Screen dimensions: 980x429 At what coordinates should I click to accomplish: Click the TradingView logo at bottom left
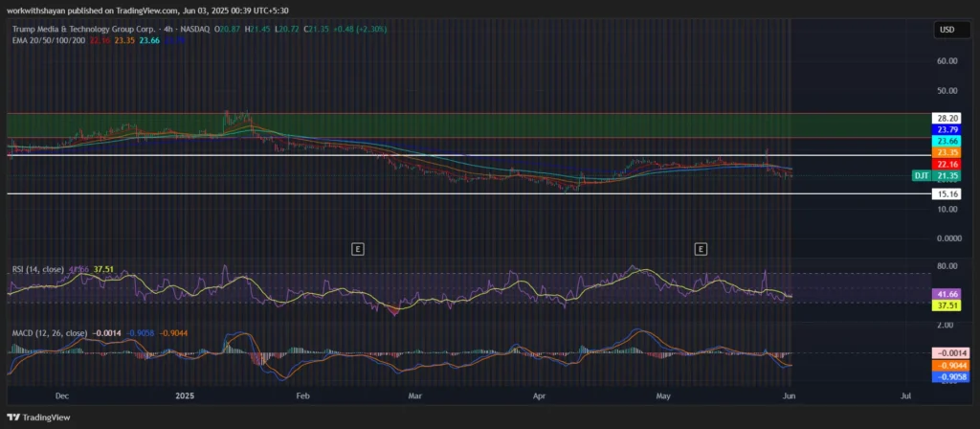(x=38, y=418)
